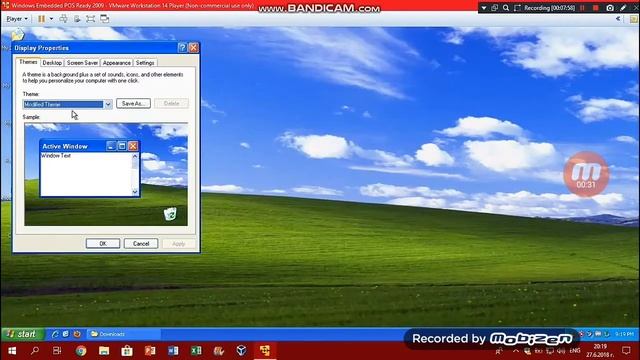This screenshot has height=360, width=640.
Task: Launch Google Chrome from host taskbar
Action: 81,351
